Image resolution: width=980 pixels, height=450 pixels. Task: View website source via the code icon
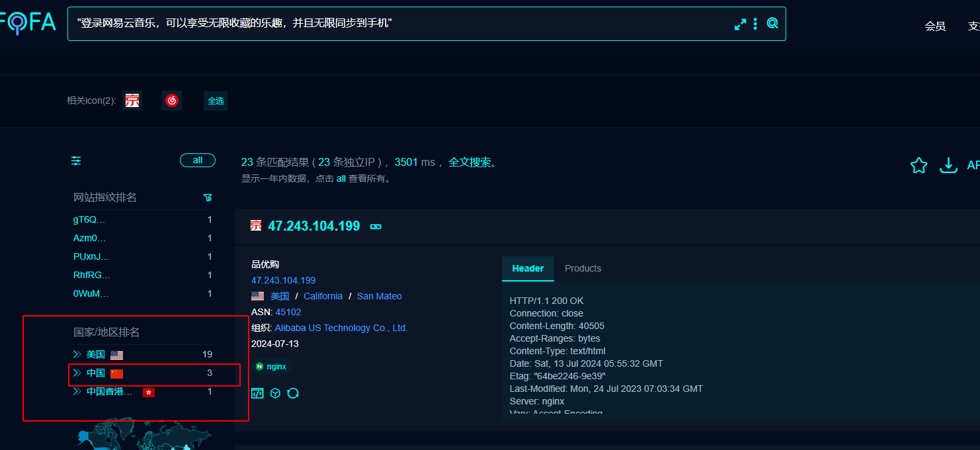click(x=257, y=393)
